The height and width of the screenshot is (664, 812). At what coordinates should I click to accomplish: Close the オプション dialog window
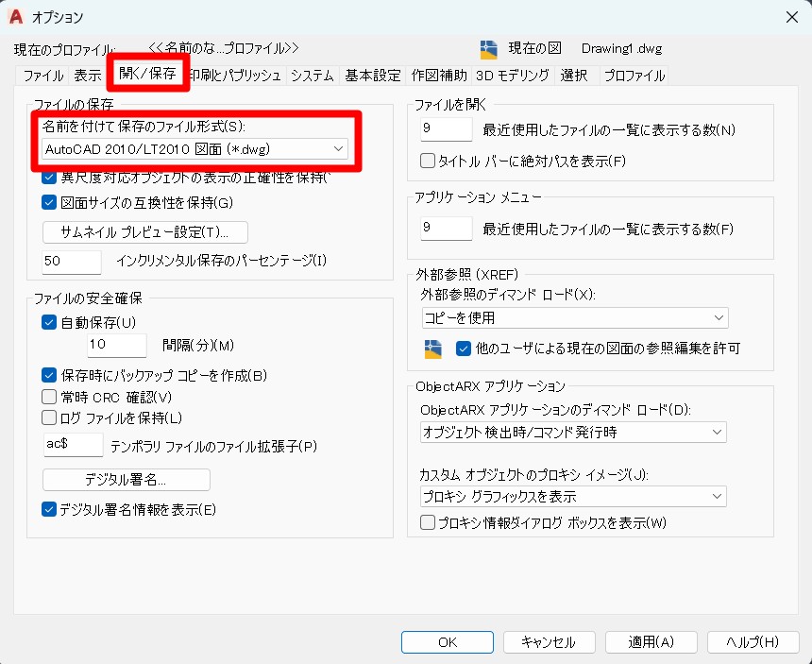point(789,16)
